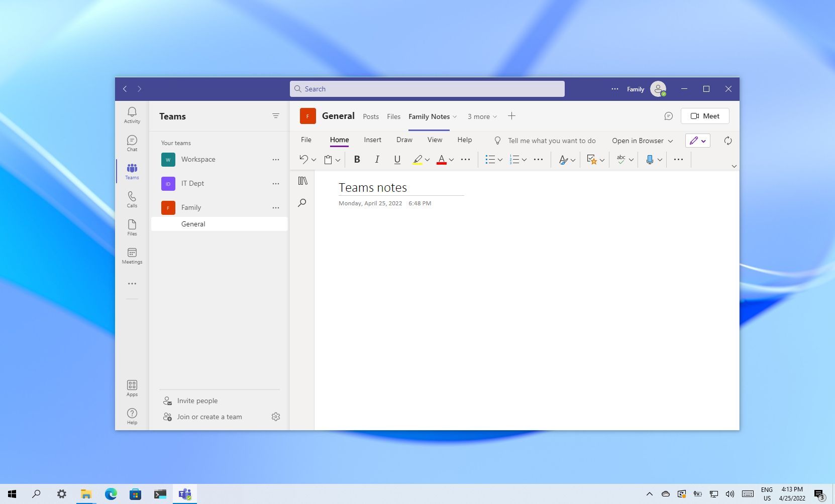Toggle bold formatting
This screenshot has width=835, height=504.
(357, 159)
